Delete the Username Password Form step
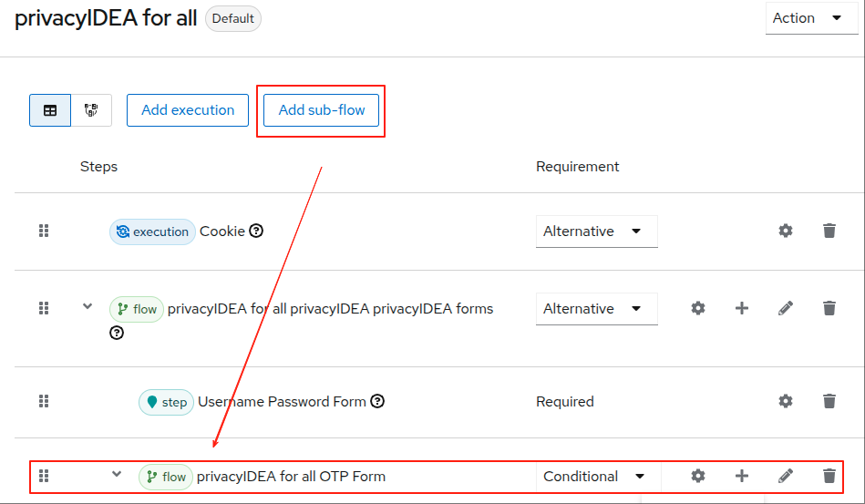This screenshot has width=865, height=504. tap(829, 401)
